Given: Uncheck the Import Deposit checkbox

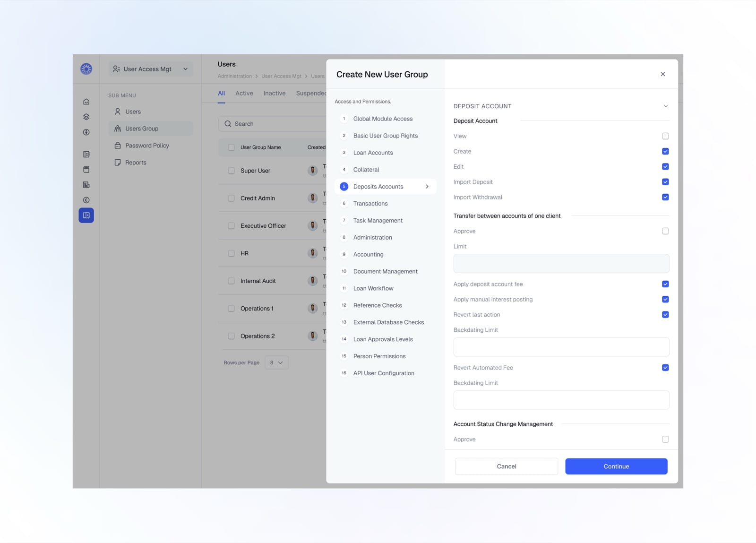Looking at the screenshot, I should pyautogui.click(x=665, y=182).
